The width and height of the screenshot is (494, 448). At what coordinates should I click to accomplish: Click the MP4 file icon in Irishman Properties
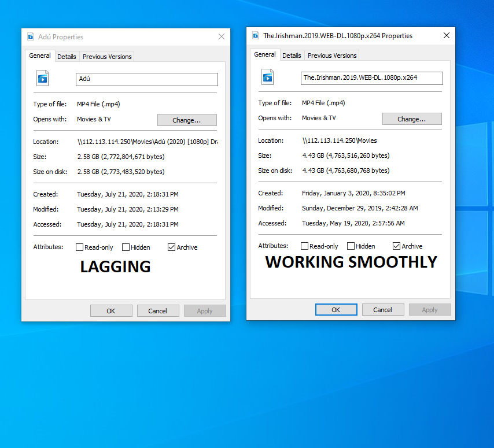click(267, 77)
